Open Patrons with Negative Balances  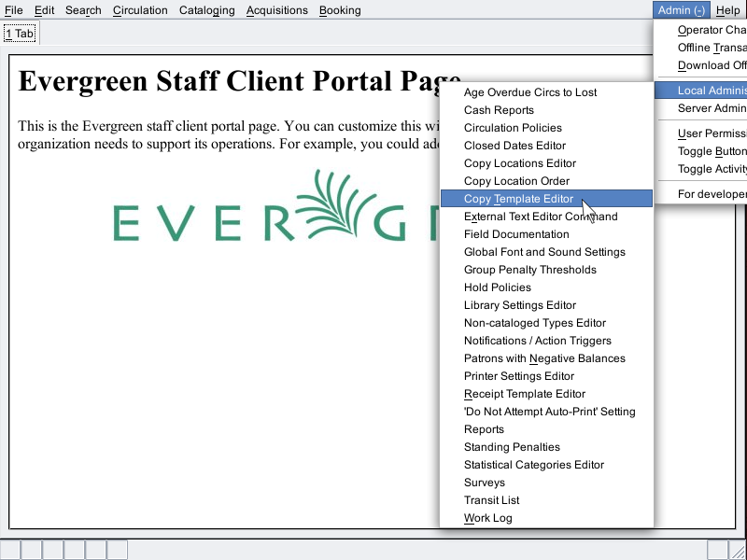point(546,358)
